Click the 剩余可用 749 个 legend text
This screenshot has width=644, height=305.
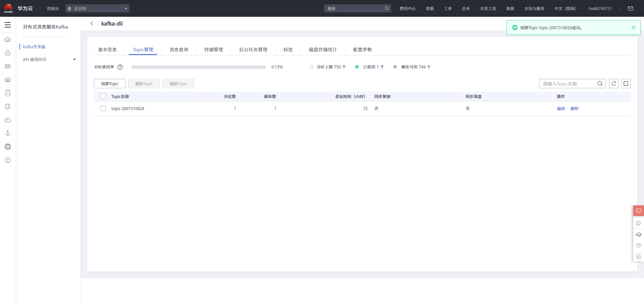[416, 67]
